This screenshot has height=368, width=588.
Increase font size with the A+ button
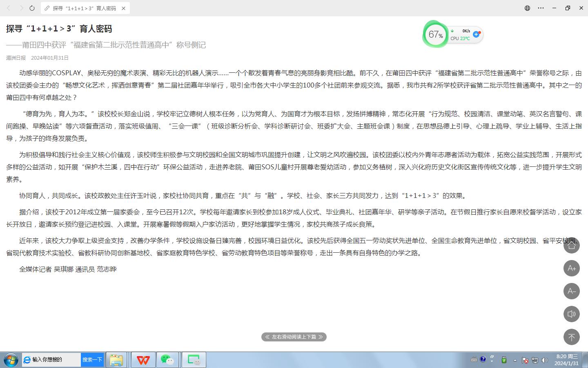click(x=571, y=268)
